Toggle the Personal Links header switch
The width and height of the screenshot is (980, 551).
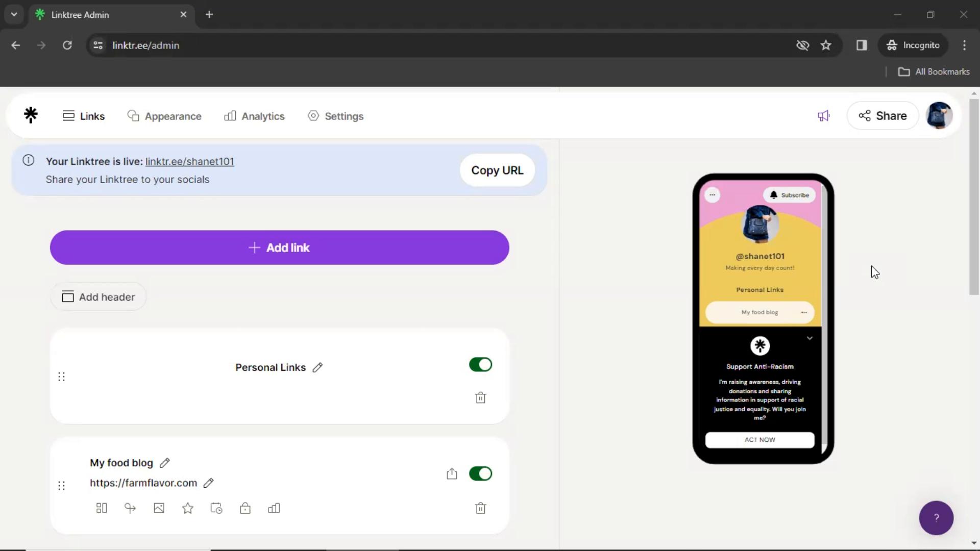481,365
